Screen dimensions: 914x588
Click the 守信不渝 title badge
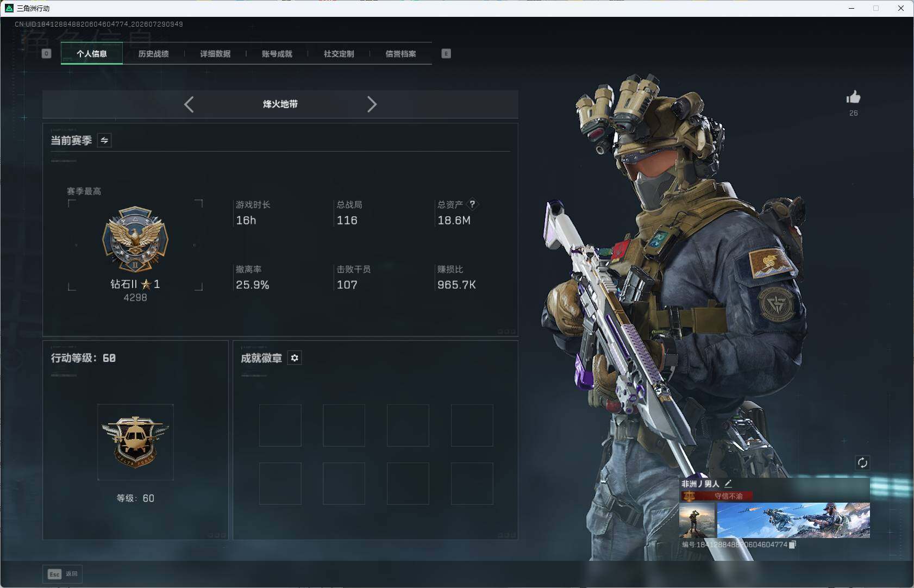tap(717, 496)
